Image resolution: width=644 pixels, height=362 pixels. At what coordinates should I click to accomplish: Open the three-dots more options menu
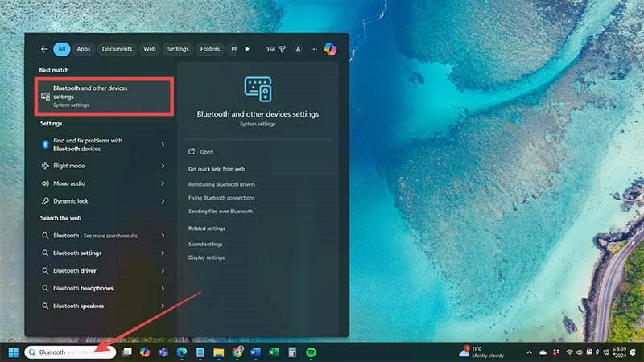coord(314,49)
